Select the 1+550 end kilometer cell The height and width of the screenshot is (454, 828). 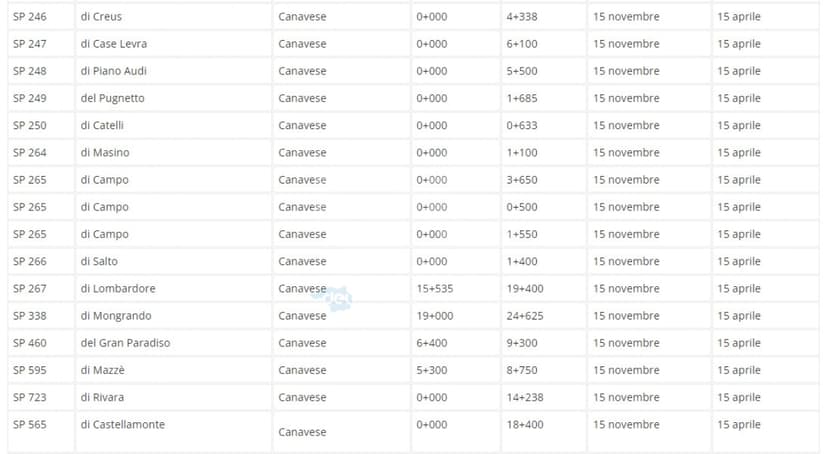click(522, 234)
